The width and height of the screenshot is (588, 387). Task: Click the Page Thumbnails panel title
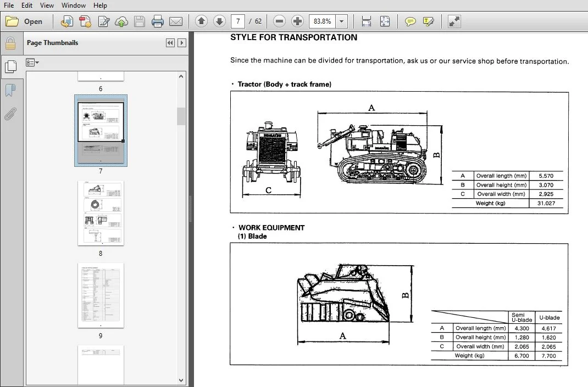[53, 43]
